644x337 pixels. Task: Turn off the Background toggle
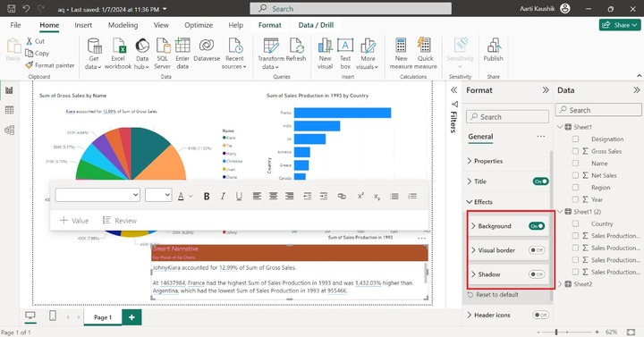pyautogui.click(x=537, y=226)
